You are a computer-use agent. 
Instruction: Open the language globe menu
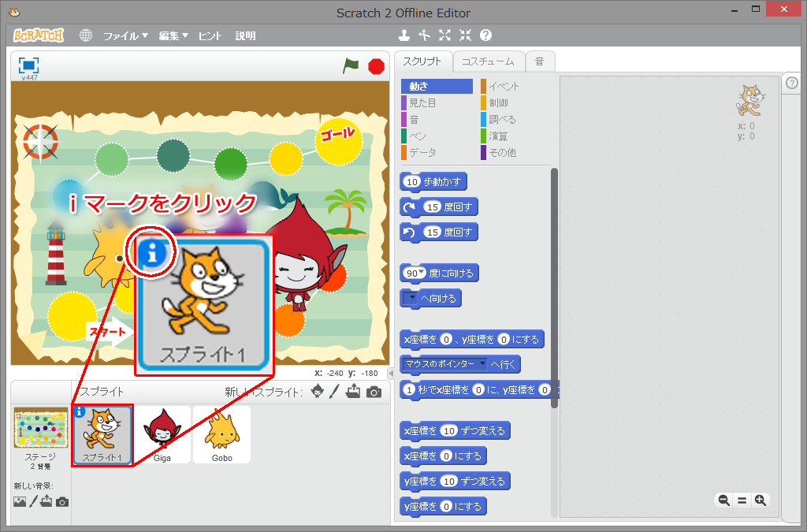[85, 35]
